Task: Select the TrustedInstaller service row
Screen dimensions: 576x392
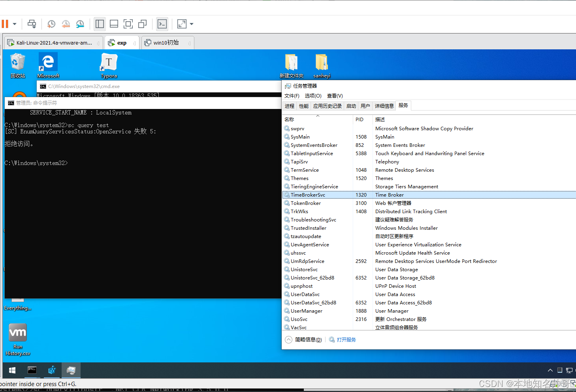Action: pyautogui.click(x=429, y=228)
